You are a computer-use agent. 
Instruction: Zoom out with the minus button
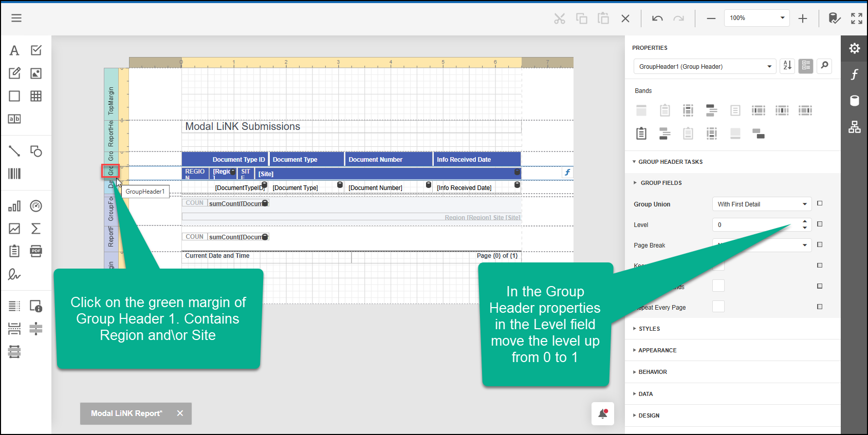[711, 18]
